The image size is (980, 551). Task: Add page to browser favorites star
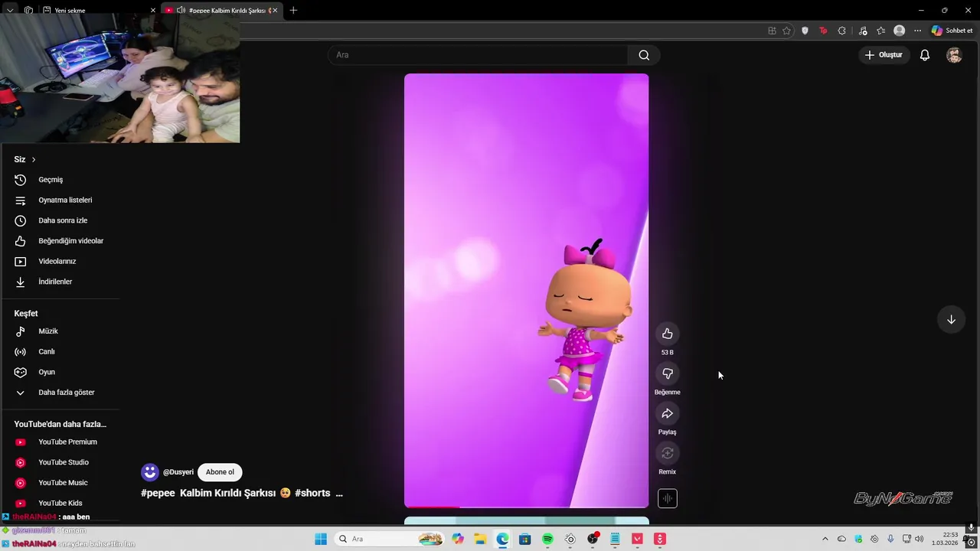click(x=786, y=31)
